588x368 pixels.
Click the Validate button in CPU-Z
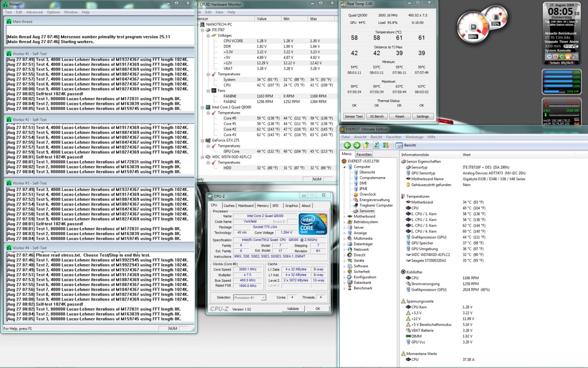point(293,309)
